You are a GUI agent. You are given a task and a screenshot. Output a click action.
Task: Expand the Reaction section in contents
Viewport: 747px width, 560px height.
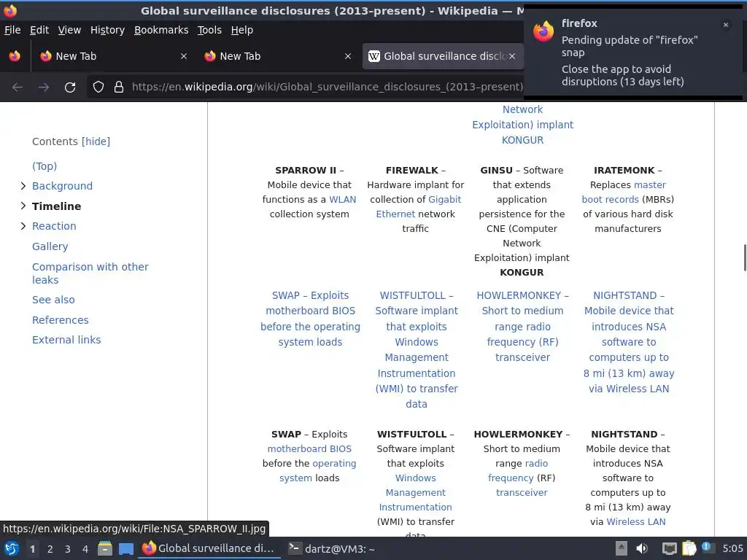(x=23, y=226)
